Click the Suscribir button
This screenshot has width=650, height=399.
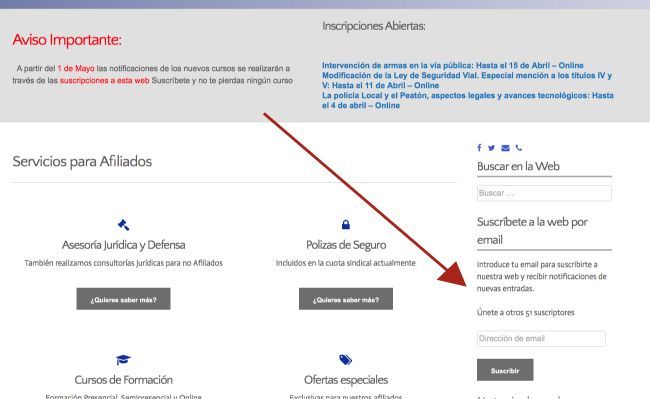[x=505, y=370]
